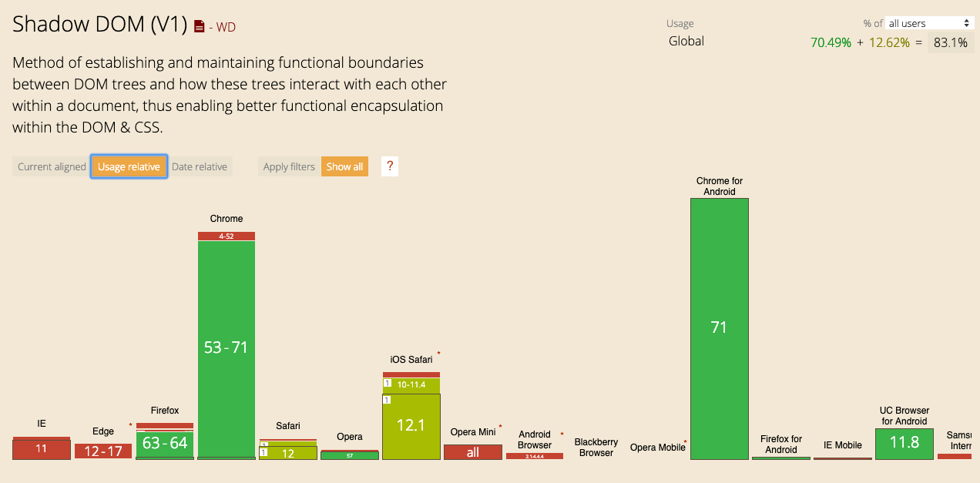Click the 12.62% partial support value
980x483 pixels.
coord(890,42)
